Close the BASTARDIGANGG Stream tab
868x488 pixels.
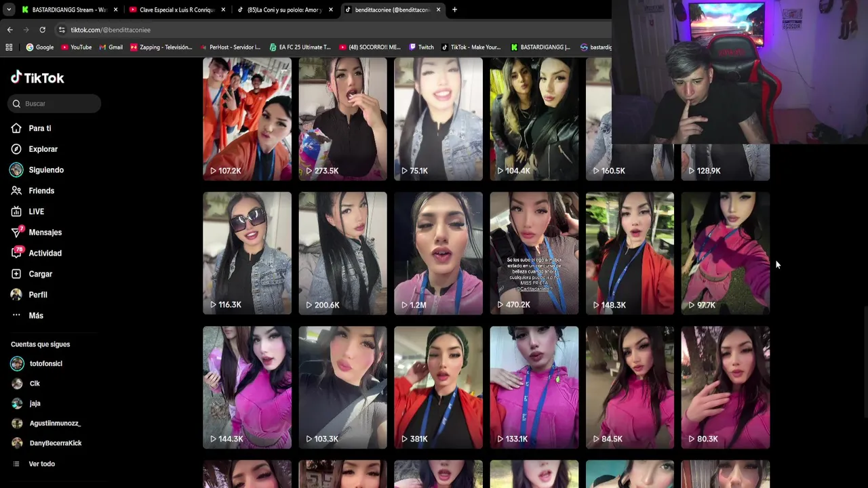(115, 9)
